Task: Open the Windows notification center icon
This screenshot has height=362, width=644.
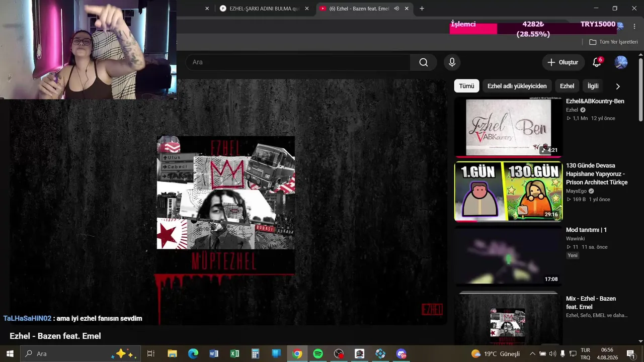Action: coord(630,353)
